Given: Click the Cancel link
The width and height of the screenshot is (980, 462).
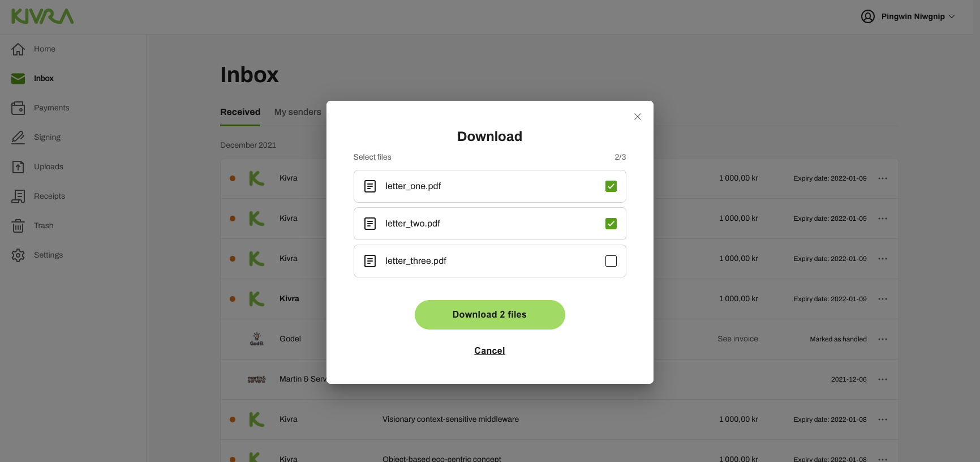Looking at the screenshot, I should (x=489, y=351).
